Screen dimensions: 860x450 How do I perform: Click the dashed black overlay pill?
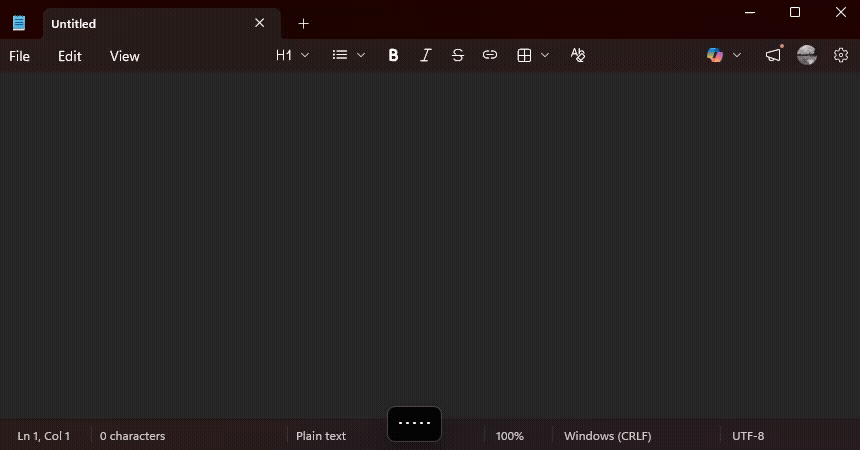pyautogui.click(x=414, y=423)
